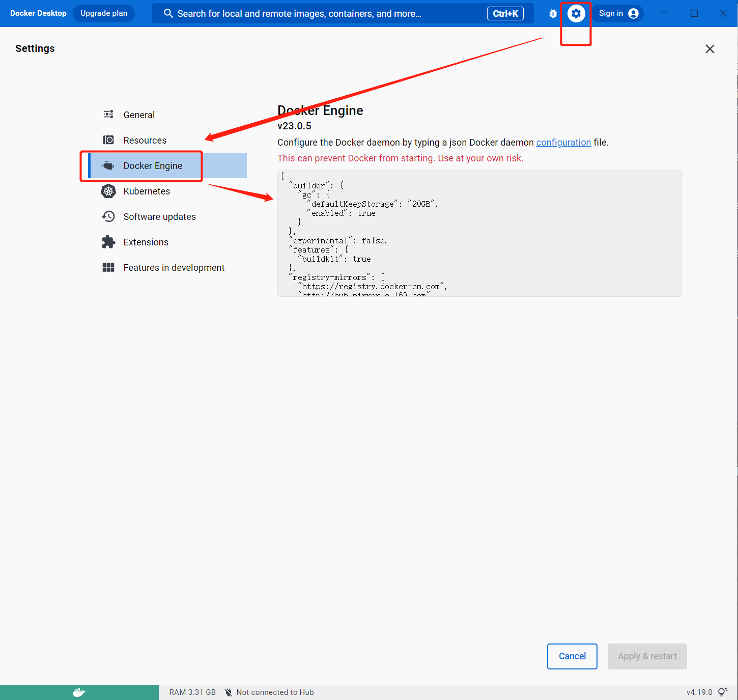Open Extensions settings tab
Screen dimensions: 738x700
click(168, 242)
